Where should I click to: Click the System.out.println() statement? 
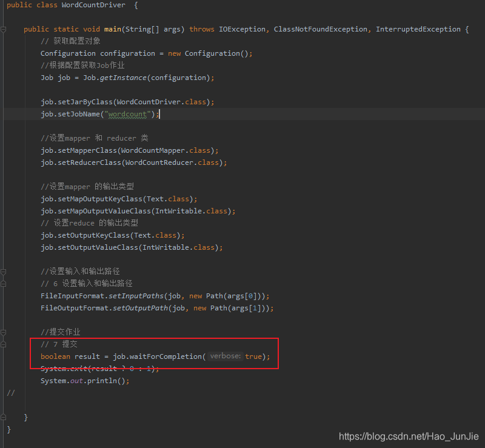(x=85, y=381)
